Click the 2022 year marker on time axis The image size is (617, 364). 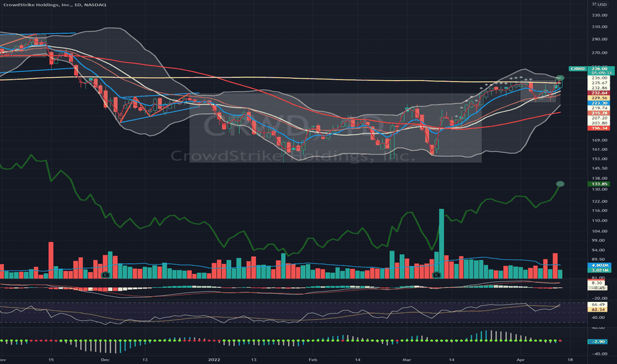click(214, 359)
